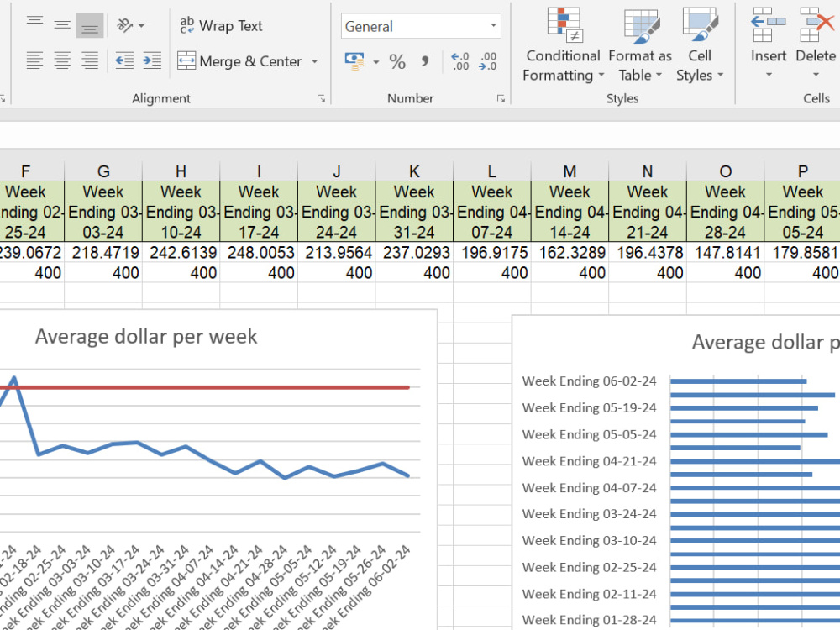Click Merge & Center
Screen dimensions: 840x630
(x=239, y=61)
